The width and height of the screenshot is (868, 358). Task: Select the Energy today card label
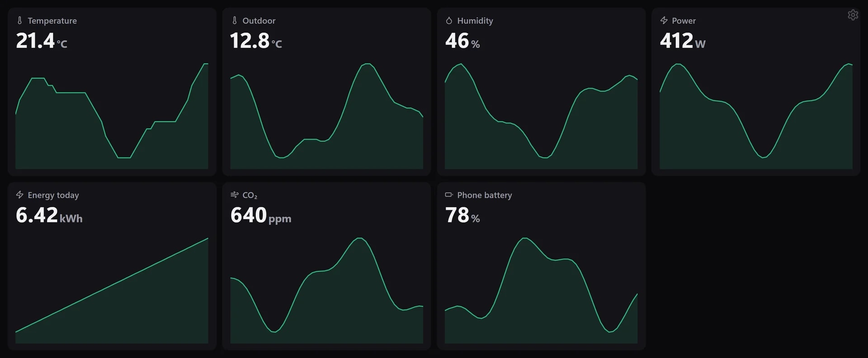[53, 195]
